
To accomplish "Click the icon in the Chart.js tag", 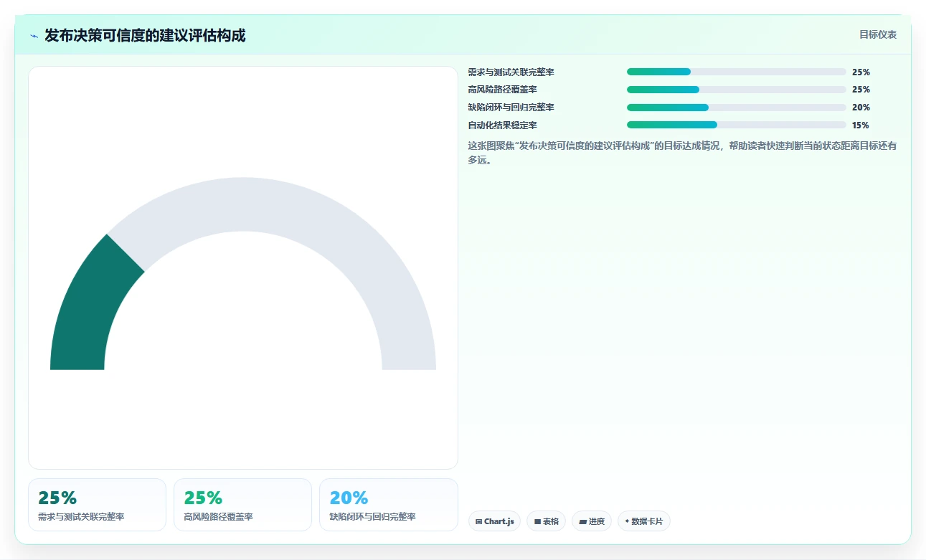I will coord(478,522).
